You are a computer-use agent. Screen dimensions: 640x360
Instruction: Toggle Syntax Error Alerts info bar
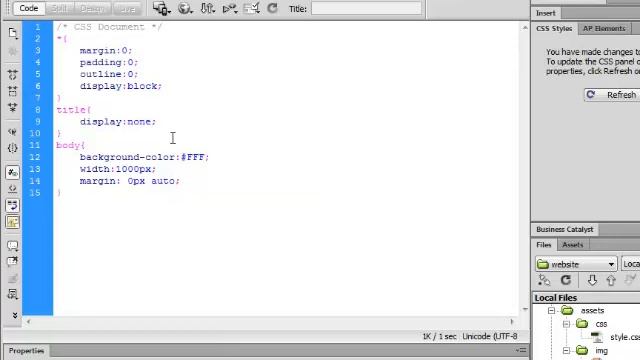13,222
